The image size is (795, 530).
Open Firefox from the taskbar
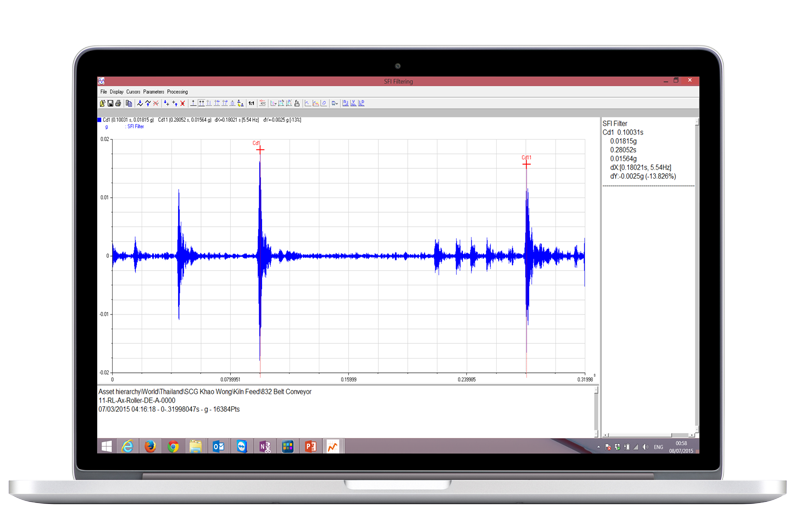pos(150,447)
